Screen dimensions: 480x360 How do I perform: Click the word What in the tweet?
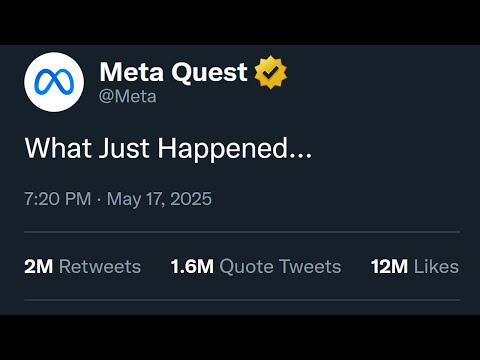[x=58, y=148]
